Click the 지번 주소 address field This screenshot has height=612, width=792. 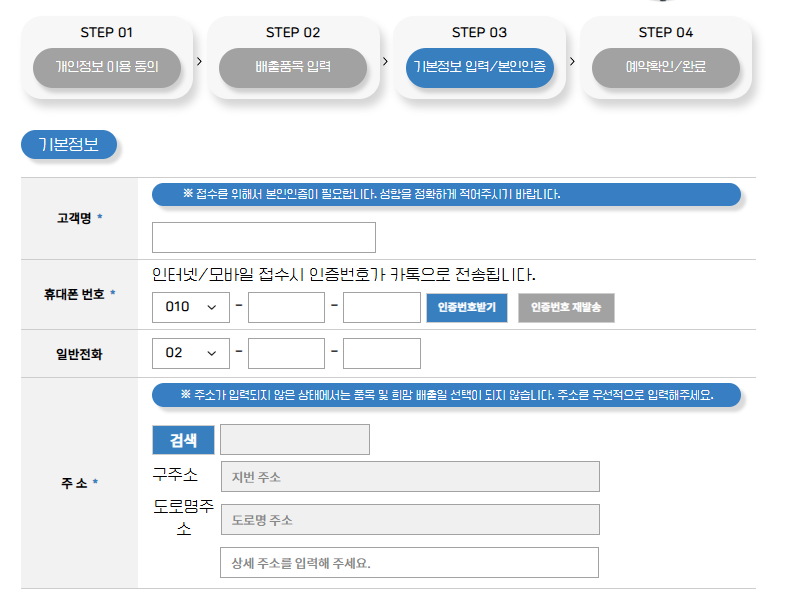click(410, 476)
